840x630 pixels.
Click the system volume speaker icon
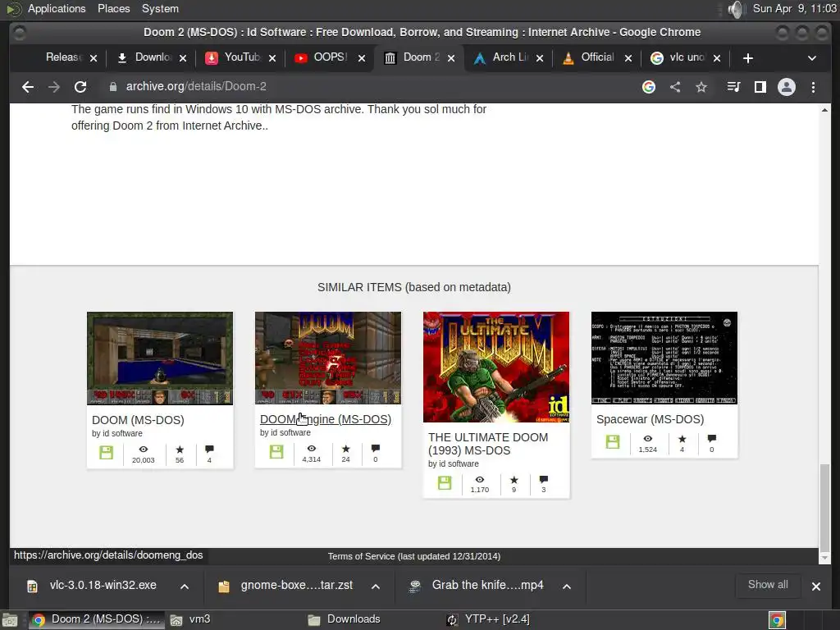[737, 9]
